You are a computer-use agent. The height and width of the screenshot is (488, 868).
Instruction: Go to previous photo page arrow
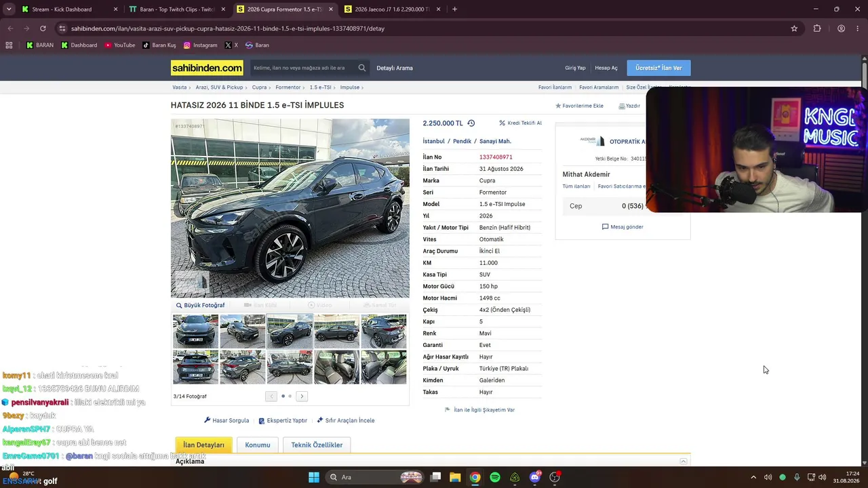coord(271,396)
